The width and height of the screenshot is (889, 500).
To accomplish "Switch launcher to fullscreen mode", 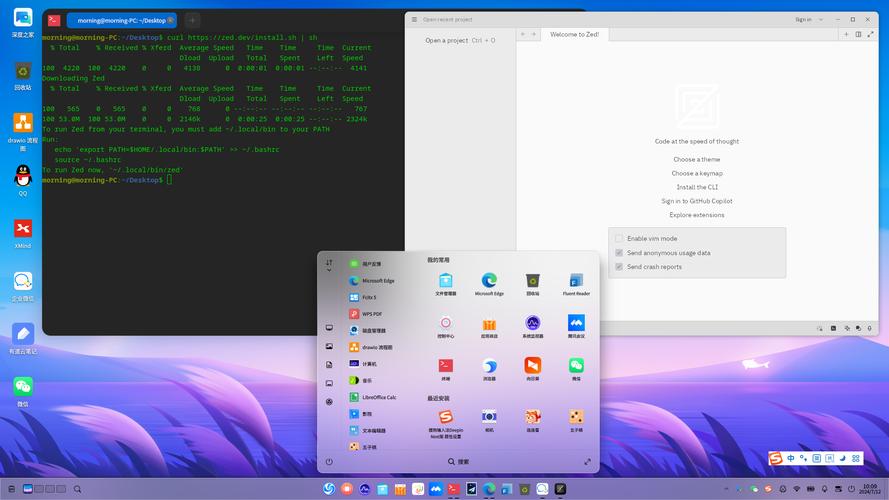I will click(587, 461).
